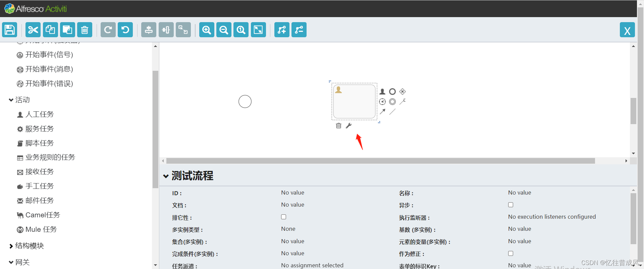644x269 pixels.
Task: Append an end event from the quick menu
Action: tap(392, 92)
